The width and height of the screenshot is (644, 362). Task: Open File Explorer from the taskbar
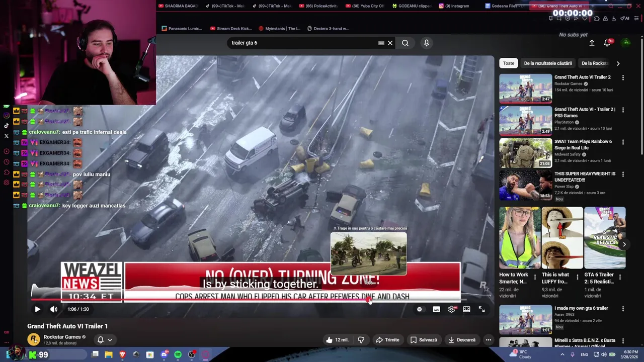click(108, 355)
